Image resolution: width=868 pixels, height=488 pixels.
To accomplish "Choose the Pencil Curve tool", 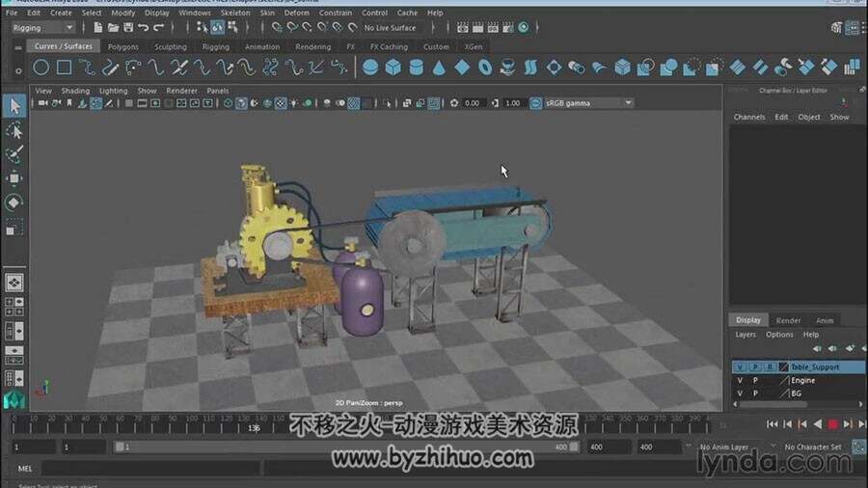I will [x=110, y=68].
